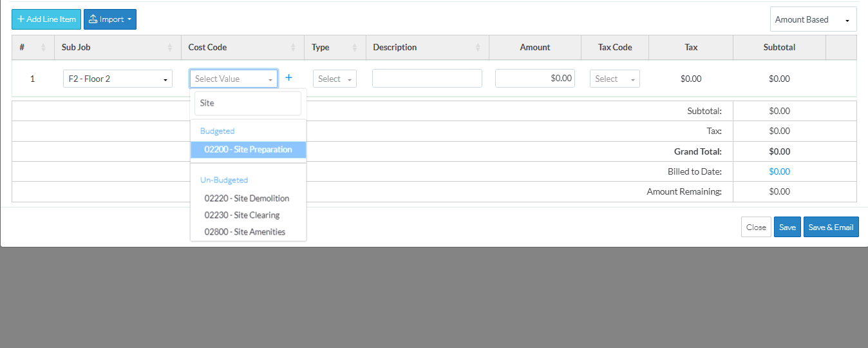Click the Budgeted group label

pyautogui.click(x=218, y=131)
